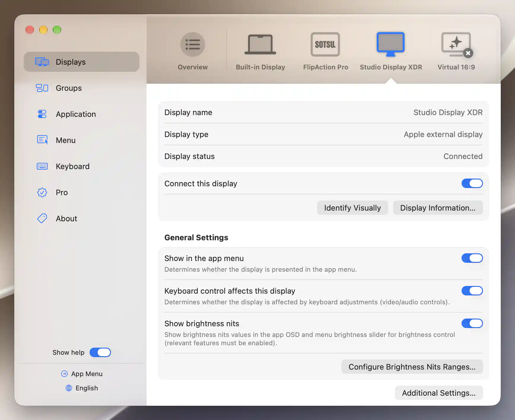Open the Overview list icon
This screenshot has height=420, width=515.
click(193, 44)
